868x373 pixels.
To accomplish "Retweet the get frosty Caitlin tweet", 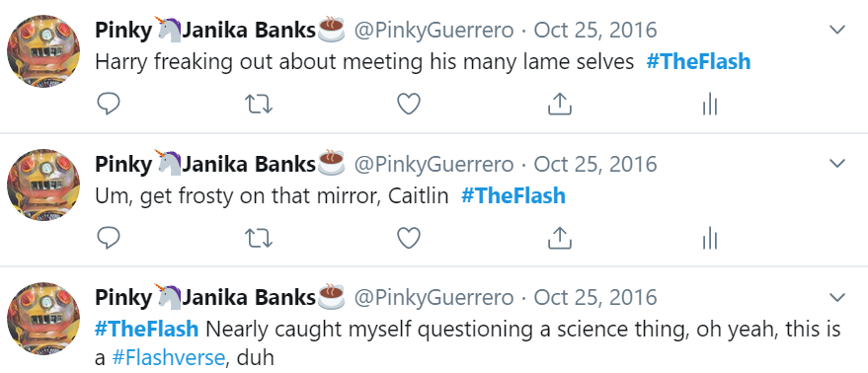I will click(259, 238).
